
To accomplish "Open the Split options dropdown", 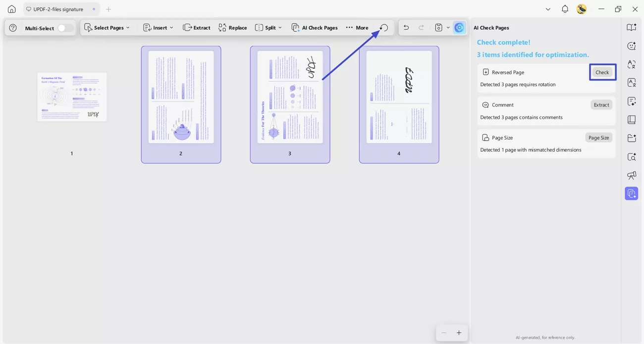I will 268,27.
